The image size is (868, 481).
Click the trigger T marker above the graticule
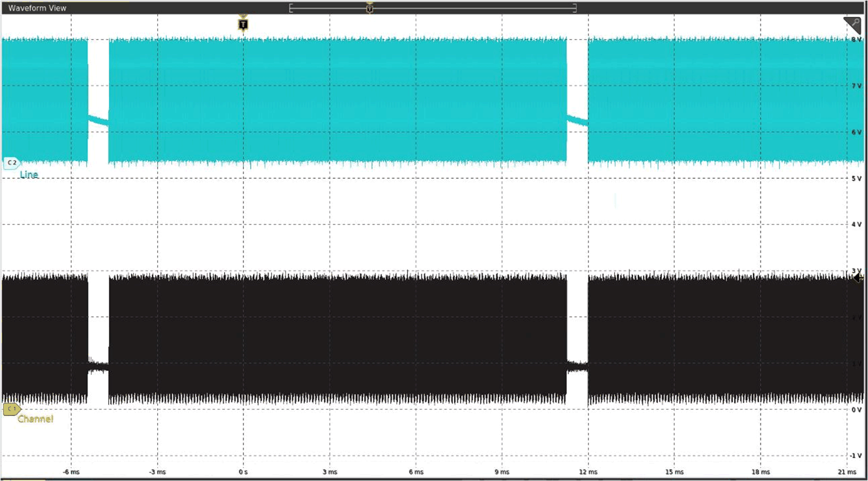tap(242, 24)
